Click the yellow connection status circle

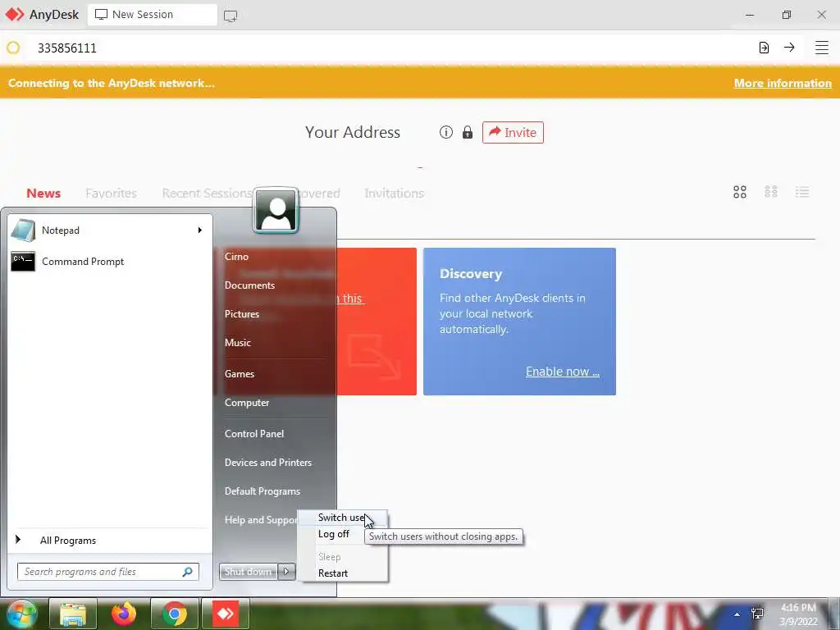(13, 48)
